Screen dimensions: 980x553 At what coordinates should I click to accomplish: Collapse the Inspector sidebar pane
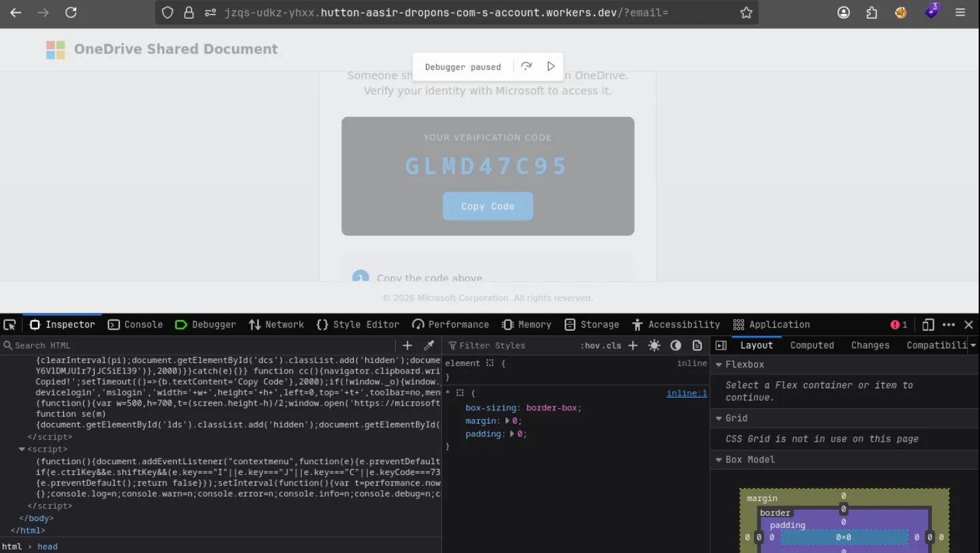(x=721, y=345)
